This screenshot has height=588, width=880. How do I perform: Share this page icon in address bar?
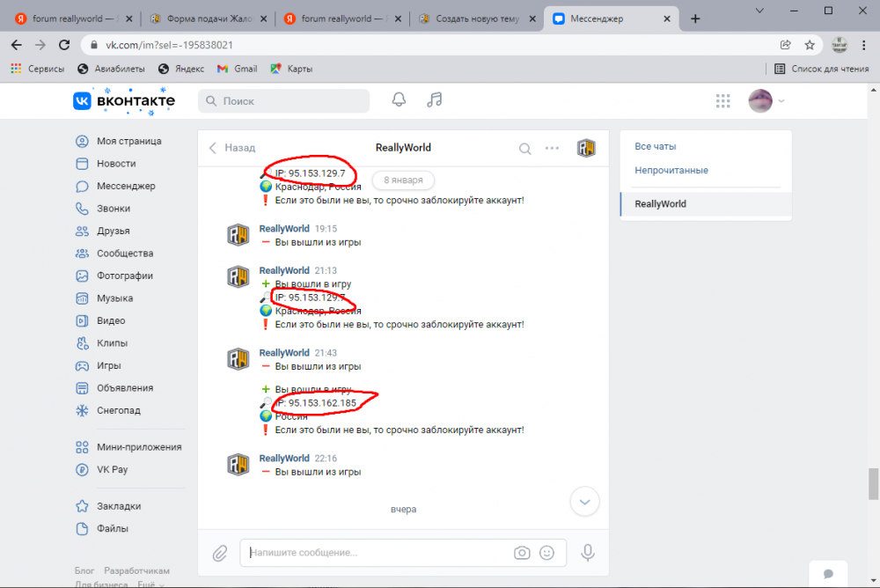[785, 45]
